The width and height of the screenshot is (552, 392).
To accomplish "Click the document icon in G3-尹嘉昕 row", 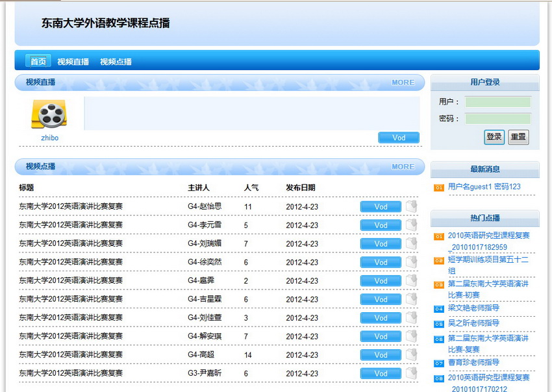I will [412, 373].
